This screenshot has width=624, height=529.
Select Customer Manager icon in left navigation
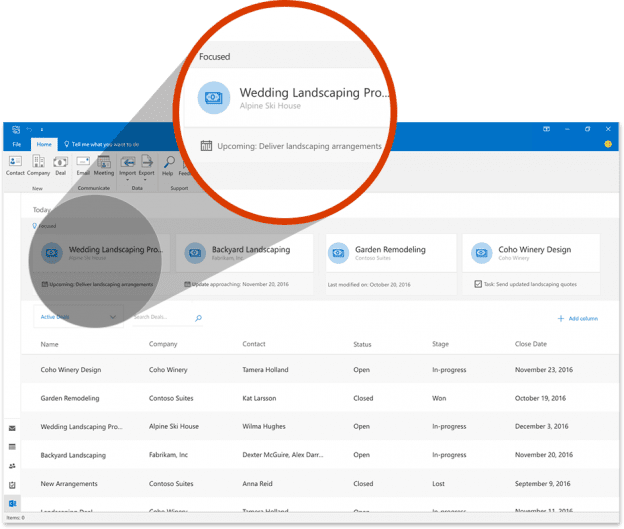tap(12, 504)
